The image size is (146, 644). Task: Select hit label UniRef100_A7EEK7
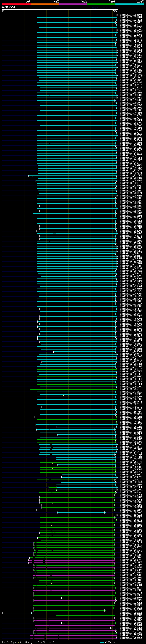[x=131, y=600]
